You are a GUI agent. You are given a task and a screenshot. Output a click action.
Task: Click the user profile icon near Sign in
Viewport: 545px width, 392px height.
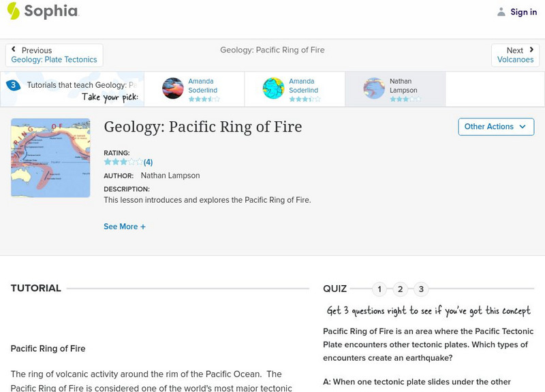click(x=501, y=12)
